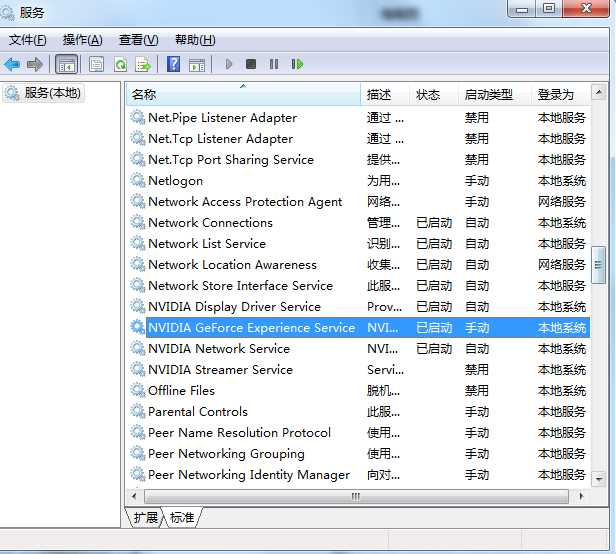Open the 文件(F) menu
616x554 pixels.
tap(28, 40)
